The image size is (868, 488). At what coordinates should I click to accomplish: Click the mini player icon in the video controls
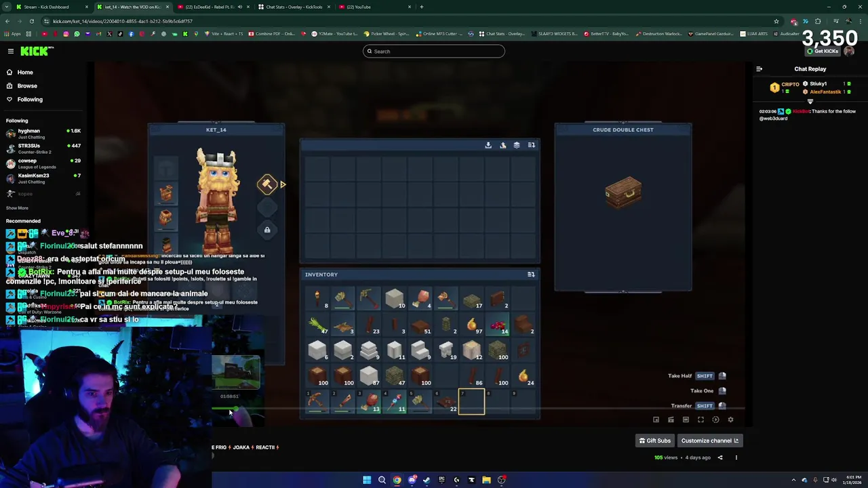656,420
